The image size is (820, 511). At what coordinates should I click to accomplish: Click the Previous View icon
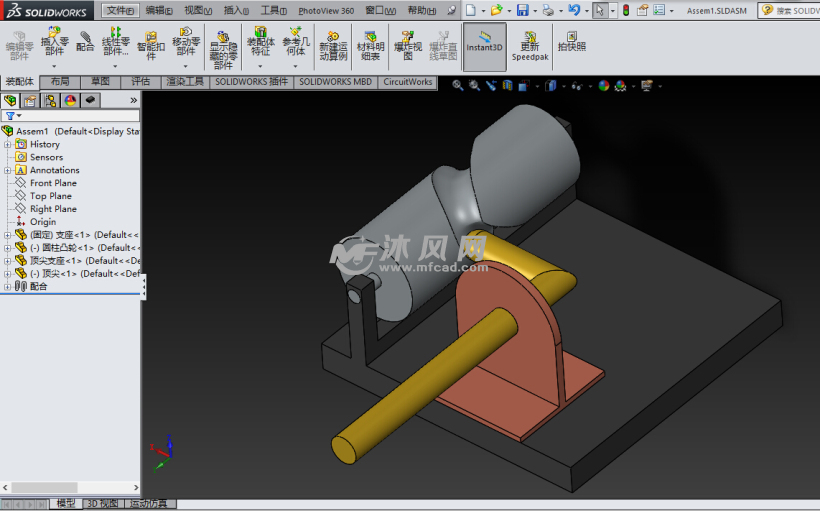(491, 85)
